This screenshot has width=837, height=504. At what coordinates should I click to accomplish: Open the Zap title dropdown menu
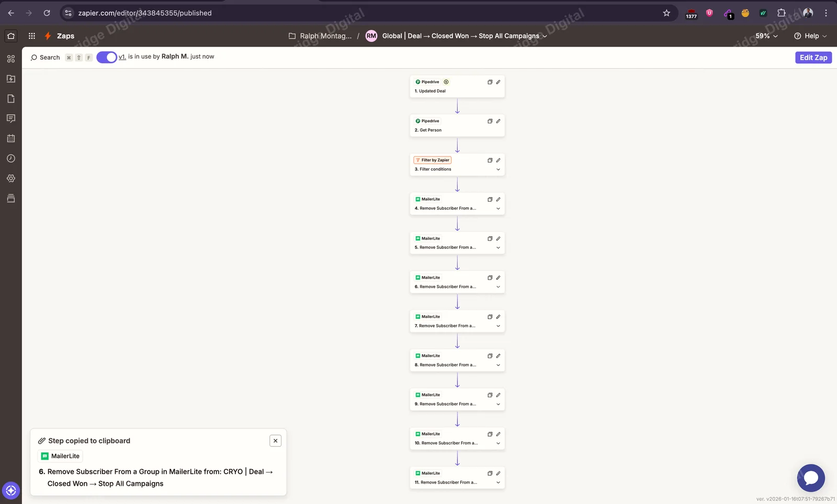tap(545, 36)
